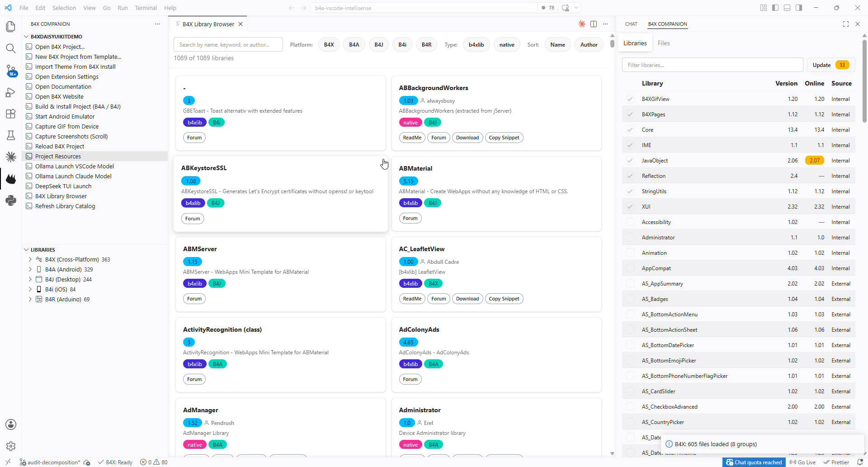Expand the B4A (Android) tree node

click(x=30, y=270)
